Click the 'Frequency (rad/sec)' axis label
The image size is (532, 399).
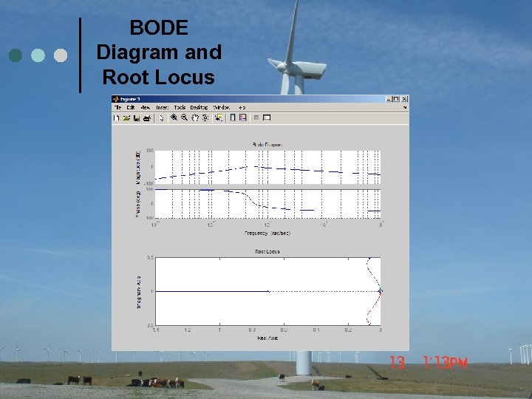[x=267, y=233]
